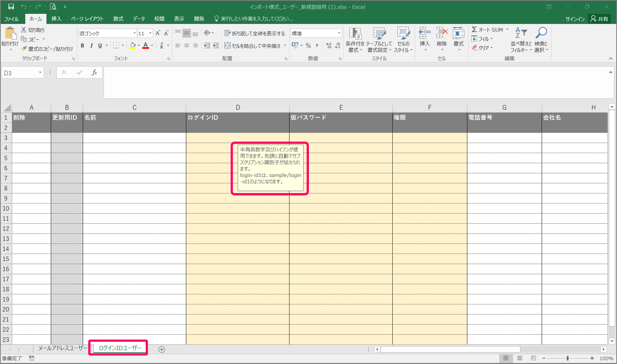
Task: Open the Name Box dropdown arrow
Action: (x=40, y=73)
